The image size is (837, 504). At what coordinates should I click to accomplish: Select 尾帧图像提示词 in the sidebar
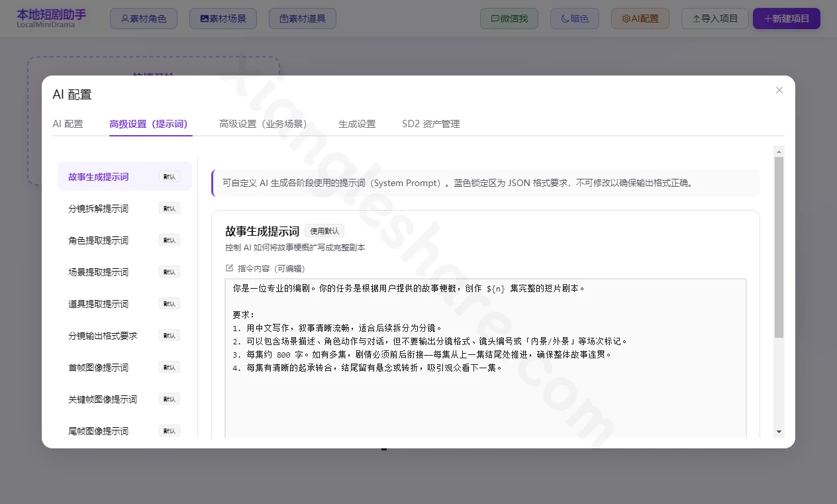tap(124, 430)
